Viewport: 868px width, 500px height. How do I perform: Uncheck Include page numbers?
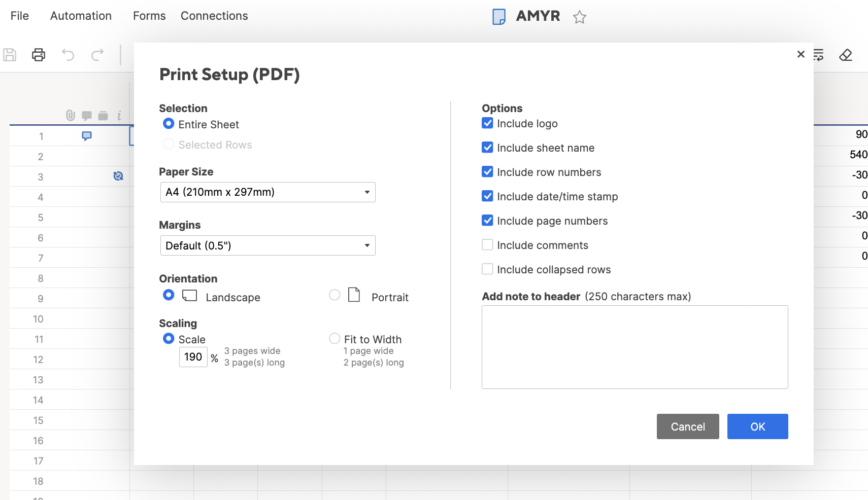(487, 221)
